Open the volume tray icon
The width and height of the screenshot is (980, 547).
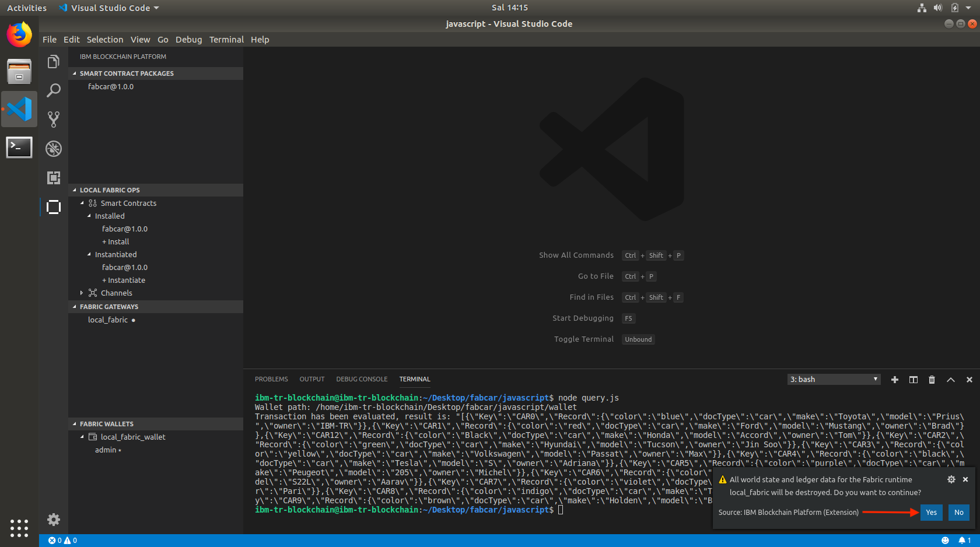click(x=937, y=8)
